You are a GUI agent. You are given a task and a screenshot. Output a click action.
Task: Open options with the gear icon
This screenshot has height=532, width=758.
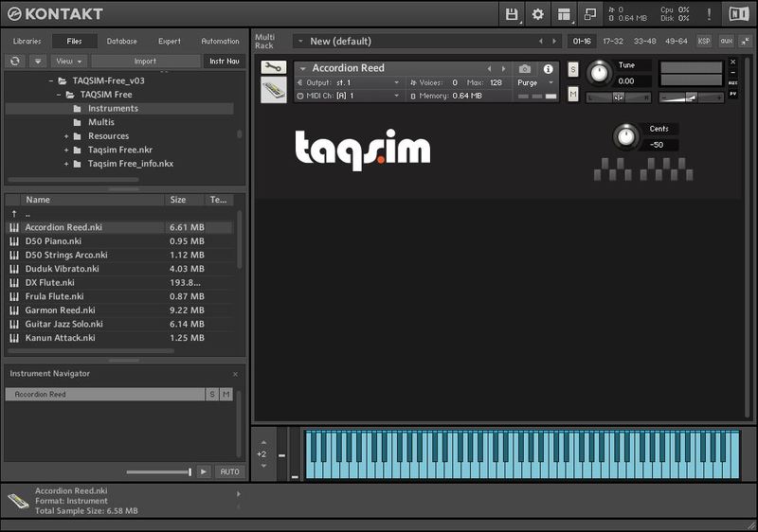[x=538, y=14]
